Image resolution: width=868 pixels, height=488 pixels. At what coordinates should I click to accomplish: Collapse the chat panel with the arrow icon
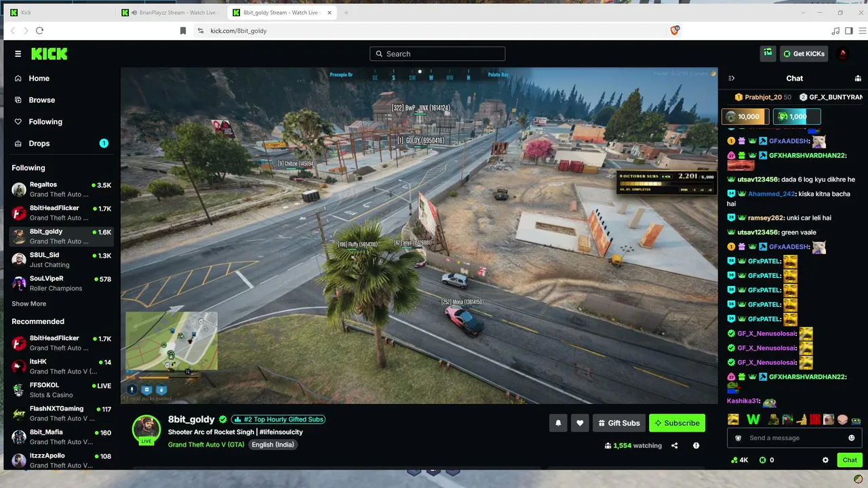click(x=731, y=79)
